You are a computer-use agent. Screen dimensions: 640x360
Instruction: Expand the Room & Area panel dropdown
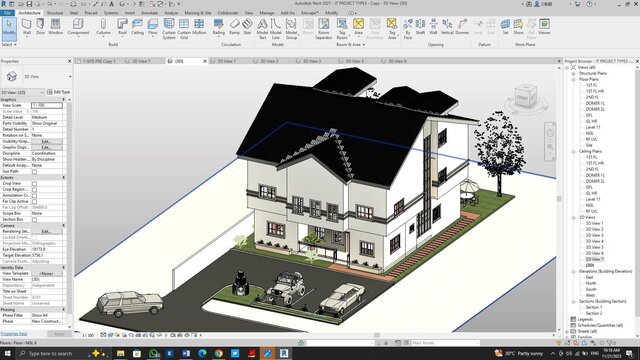[350, 44]
